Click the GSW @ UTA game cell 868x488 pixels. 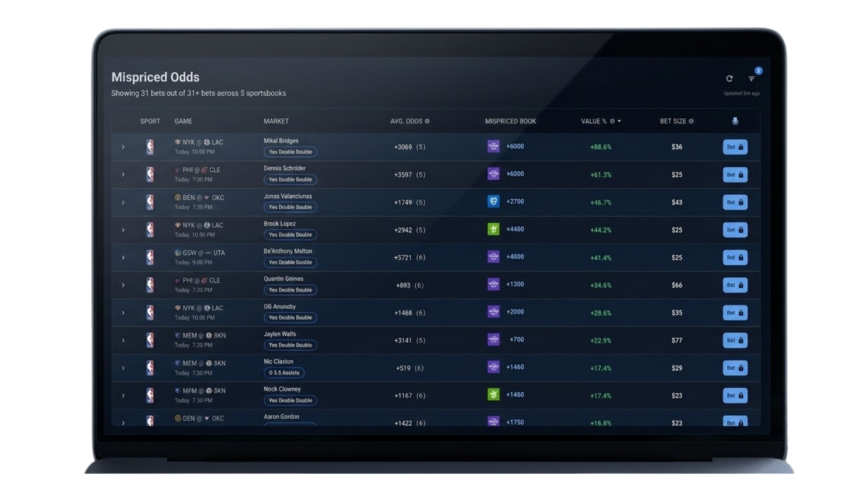pyautogui.click(x=200, y=257)
